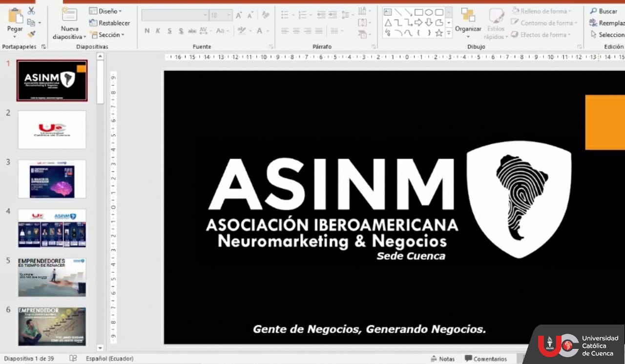Expand the shapes gallery more arrow
This screenshot has width=625, height=364.
[449, 33]
